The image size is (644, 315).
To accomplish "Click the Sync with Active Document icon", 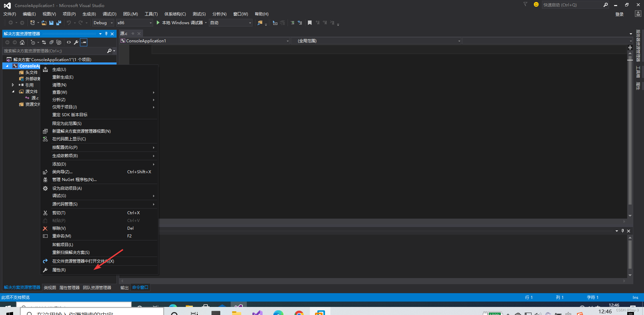I will [44, 42].
